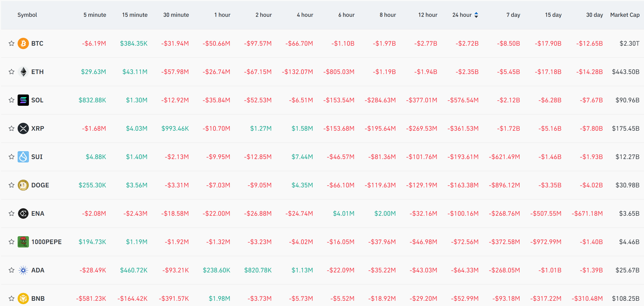The height and width of the screenshot is (306, 644).
Task: Favorite BTC with its star
Action: click(x=11, y=44)
